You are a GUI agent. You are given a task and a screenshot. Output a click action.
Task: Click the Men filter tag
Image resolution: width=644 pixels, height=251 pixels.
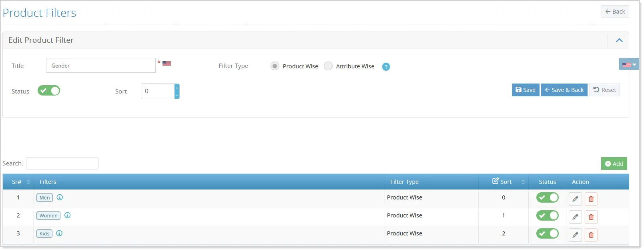[44, 198]
